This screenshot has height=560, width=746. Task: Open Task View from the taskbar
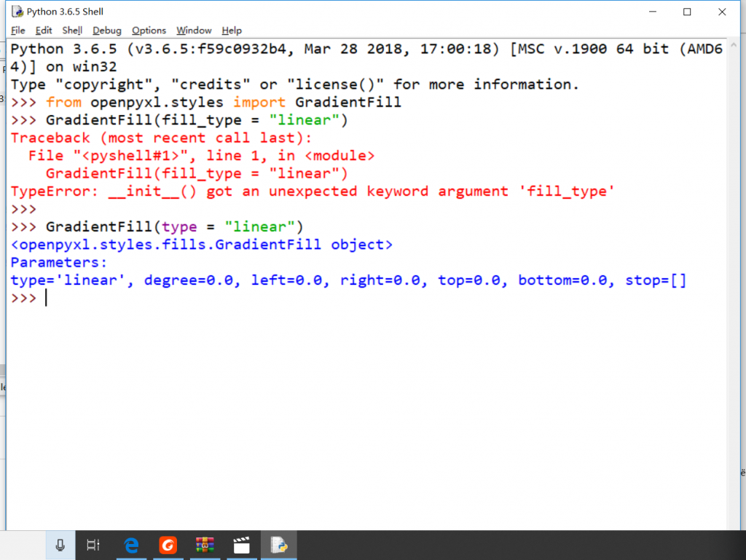pos(93,545)
